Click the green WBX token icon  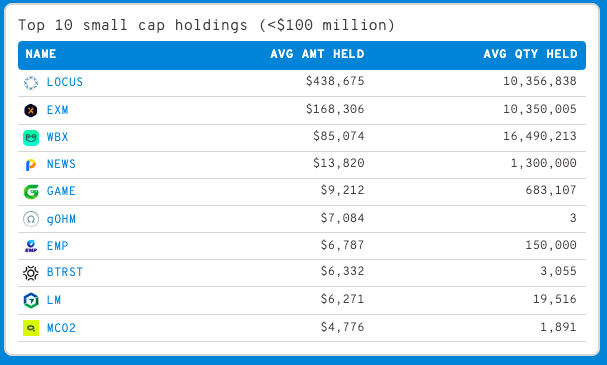click(x=31, y=138)
